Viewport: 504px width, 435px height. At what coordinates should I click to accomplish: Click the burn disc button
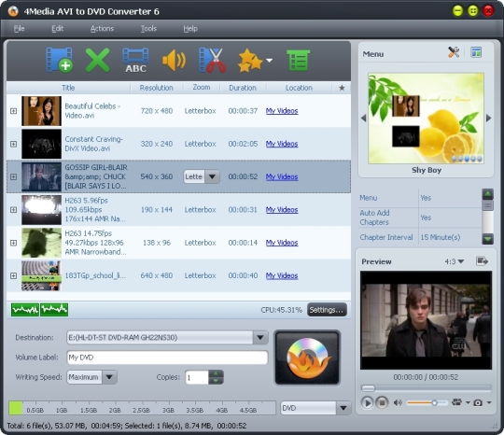click(307, 358)
